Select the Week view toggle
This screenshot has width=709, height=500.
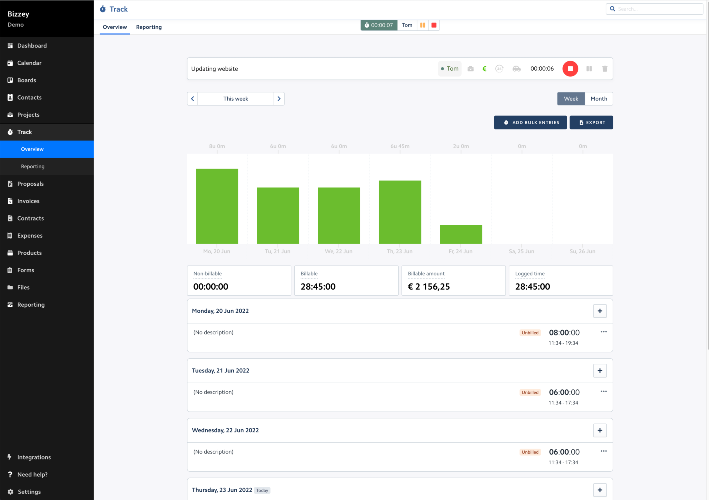pyautogui.click(x=571, y=99)
